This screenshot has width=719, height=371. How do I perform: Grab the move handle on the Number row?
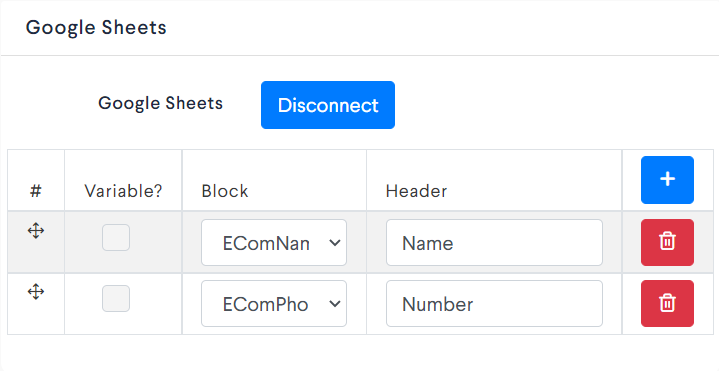[36, 292]
